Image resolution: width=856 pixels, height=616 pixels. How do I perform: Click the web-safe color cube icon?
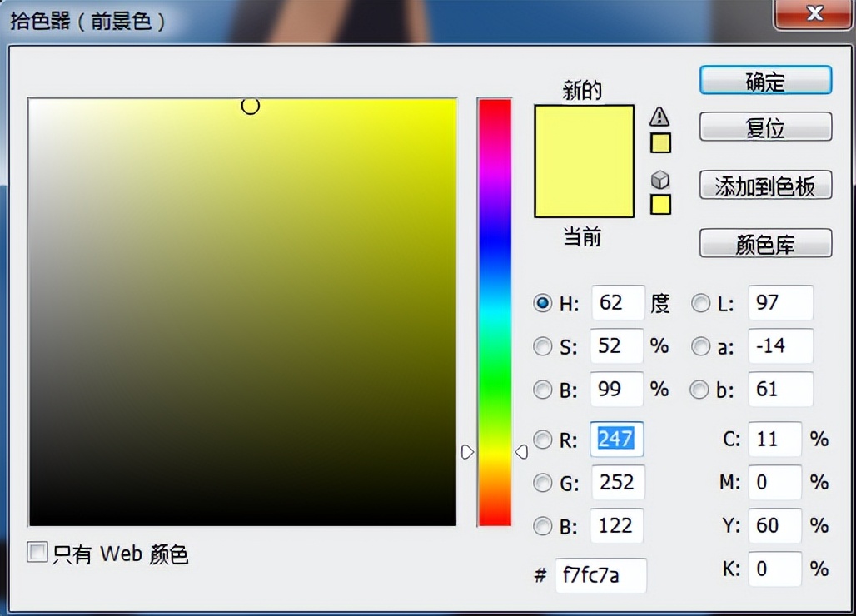coord(660,180)
